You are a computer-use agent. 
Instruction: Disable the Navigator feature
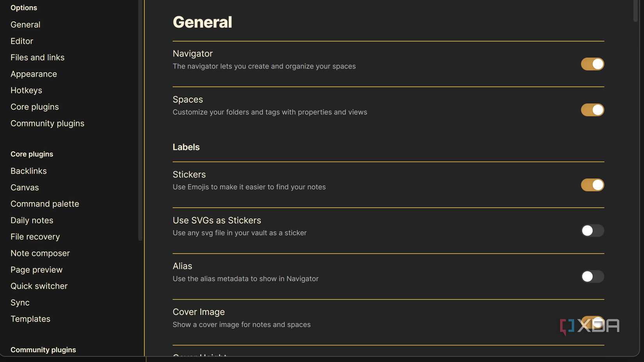pos(592,64)
